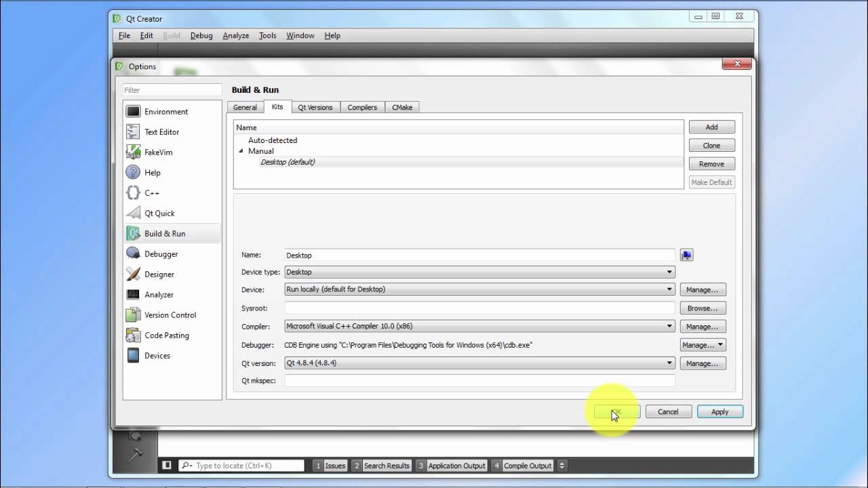Open the Analyze menu

click(236, 35)
